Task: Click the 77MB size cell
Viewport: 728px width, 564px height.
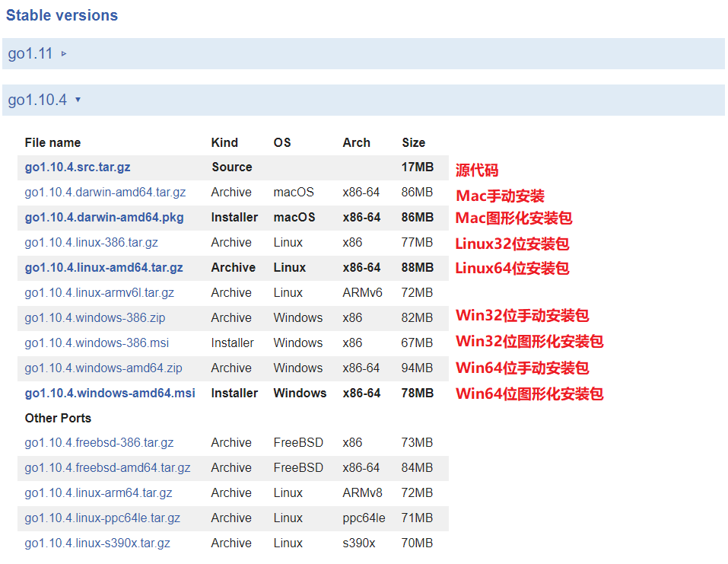Action: click(417, 243)
